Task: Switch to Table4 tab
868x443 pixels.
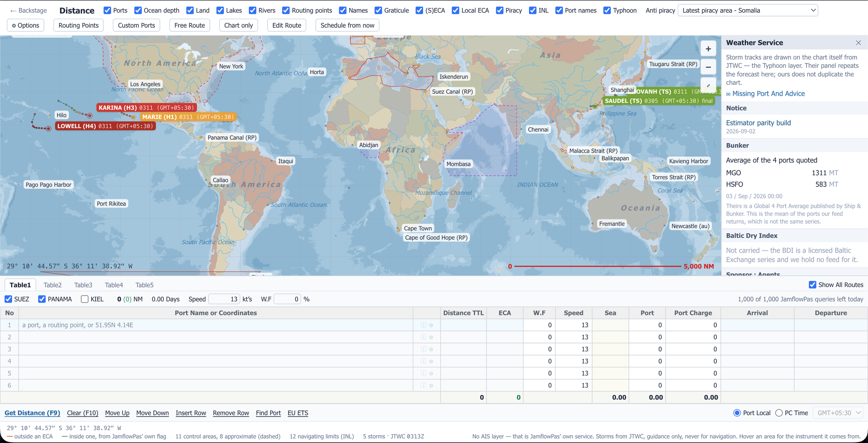Action: coord(114,285)
